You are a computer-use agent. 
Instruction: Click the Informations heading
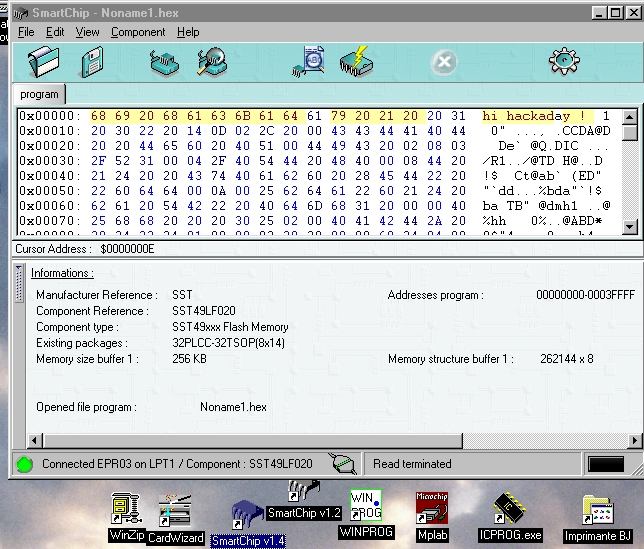[x=62, y=273]
